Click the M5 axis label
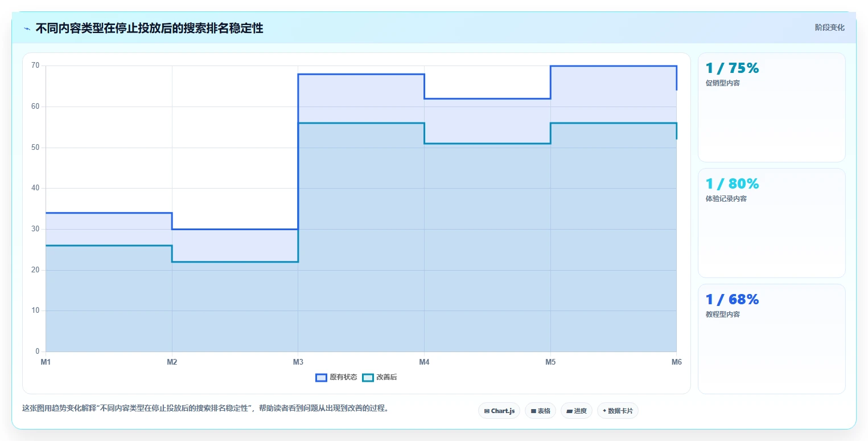This screenshot has height=441, width=868. click(x=550, y=362)
